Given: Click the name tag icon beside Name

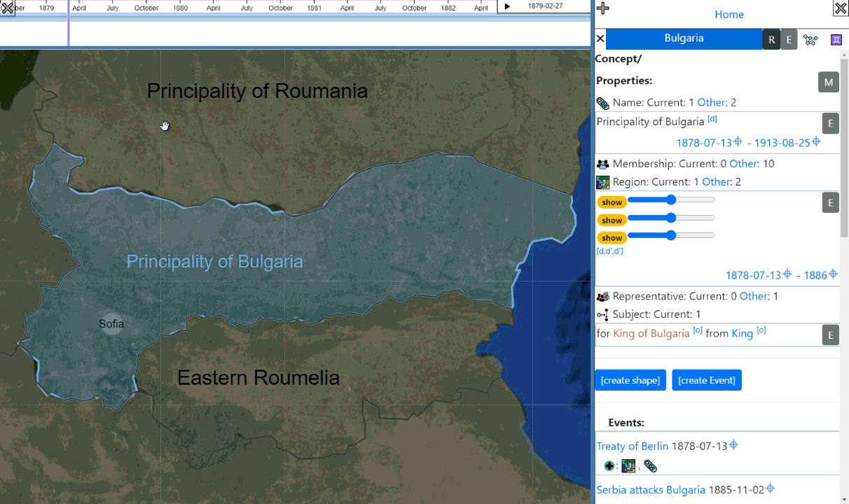Looking at the screenshot, I should coord(602,103).
